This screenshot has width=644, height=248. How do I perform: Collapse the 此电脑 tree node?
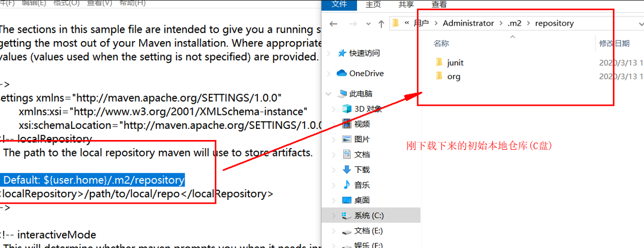[328, 94]
